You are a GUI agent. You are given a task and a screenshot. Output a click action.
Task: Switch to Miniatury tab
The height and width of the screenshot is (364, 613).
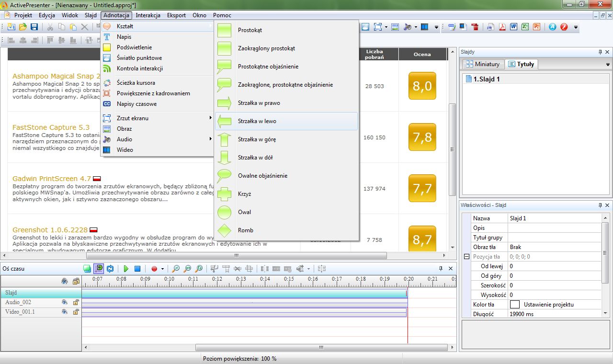coord(482,64)
